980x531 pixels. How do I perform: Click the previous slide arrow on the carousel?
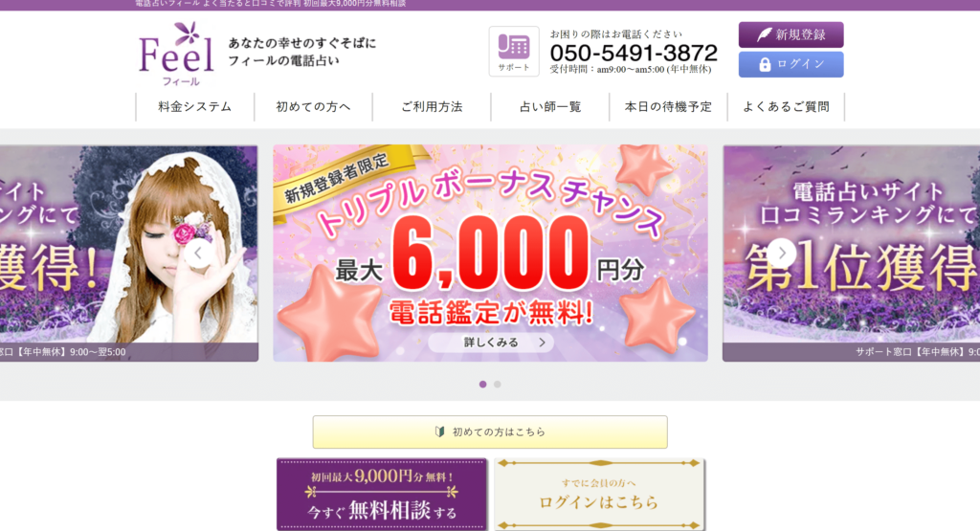pos(198,253)
